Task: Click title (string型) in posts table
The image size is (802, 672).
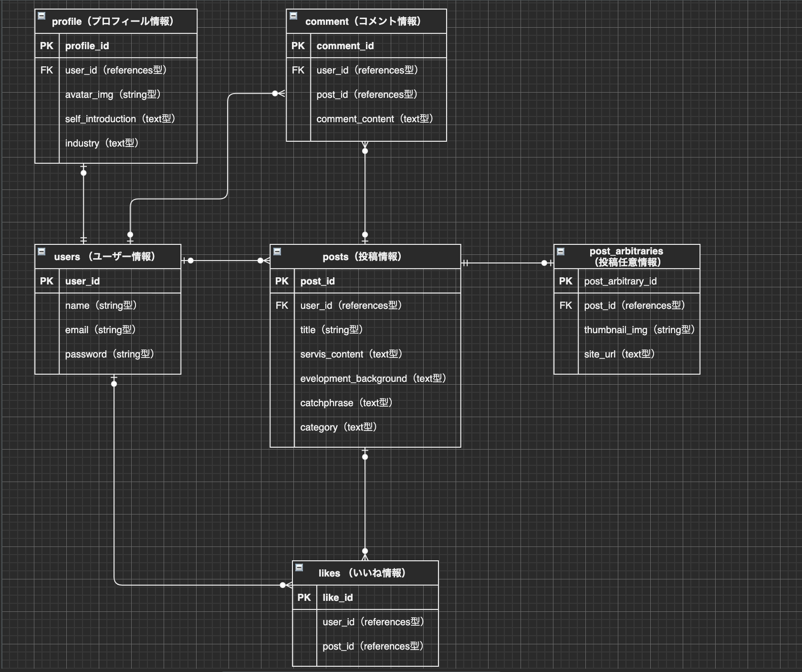Action: 332,330
